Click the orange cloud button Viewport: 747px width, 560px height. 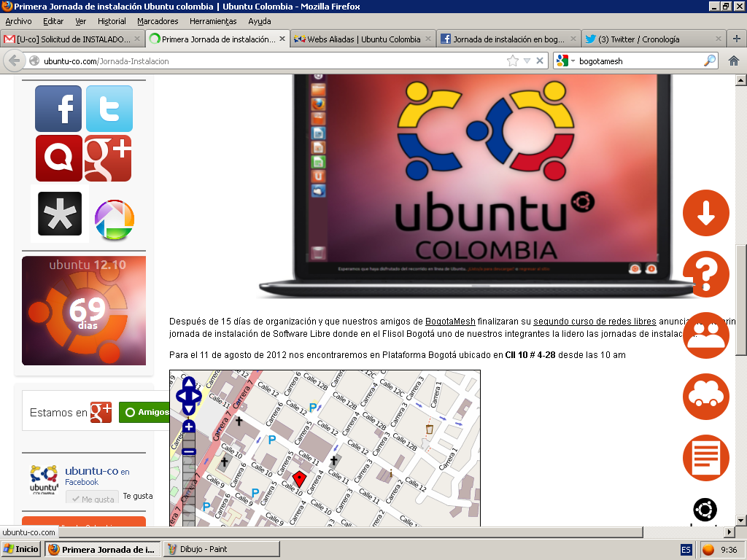pos(706,397)
